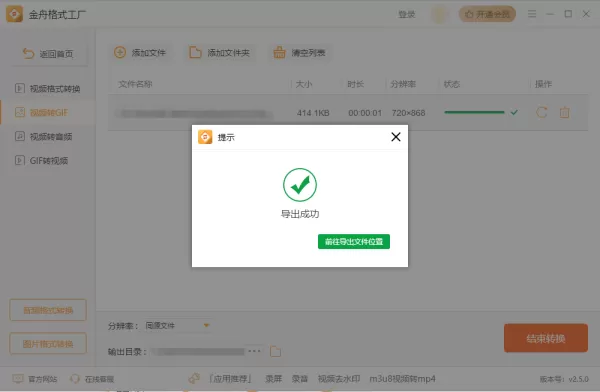Click the 导出成功 message text
600x392 pixels.
[300, 214]
